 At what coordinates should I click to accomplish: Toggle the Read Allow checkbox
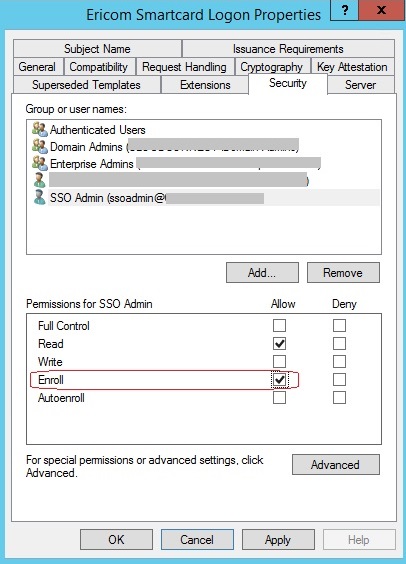coord(279,344)
